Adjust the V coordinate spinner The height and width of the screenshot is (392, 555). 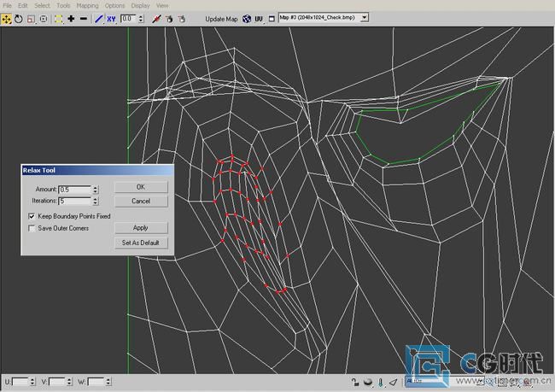click(69, 382)
